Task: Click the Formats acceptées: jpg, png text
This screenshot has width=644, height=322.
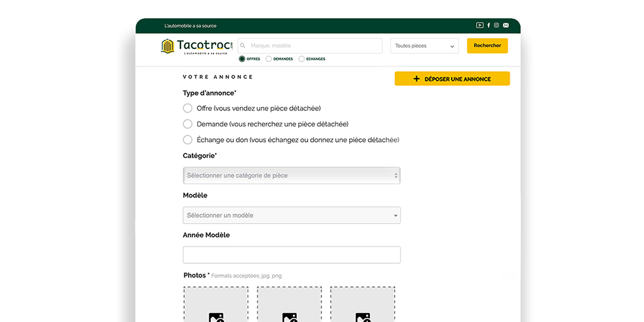Action: [247, 276]
